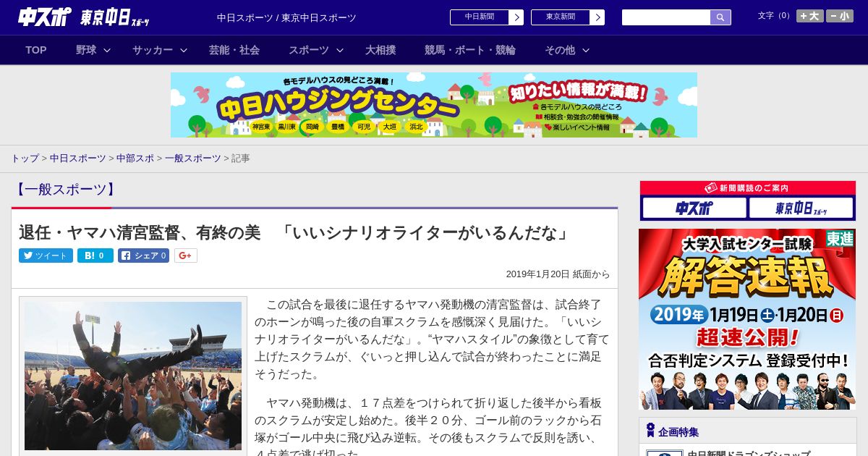
Task: Click the article headline 退任・ヤマハ清宮監督
Action: pyautogui.click(x=295, y=232)
